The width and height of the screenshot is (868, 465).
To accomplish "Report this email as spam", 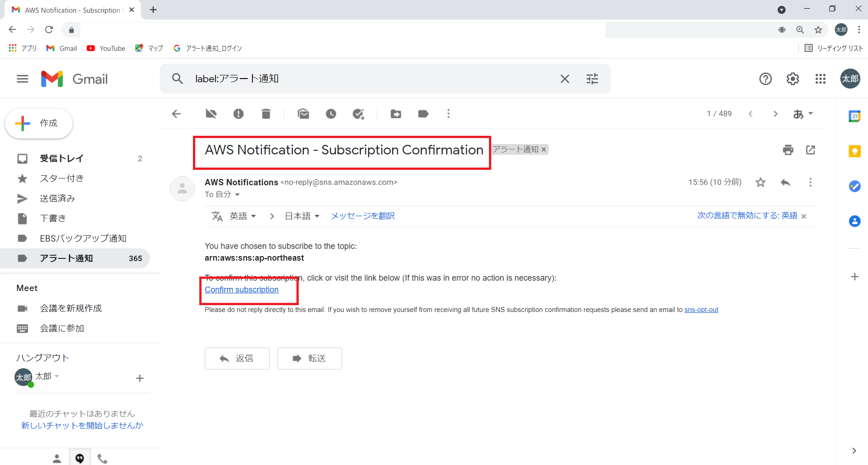I will [x=238, y=114].
